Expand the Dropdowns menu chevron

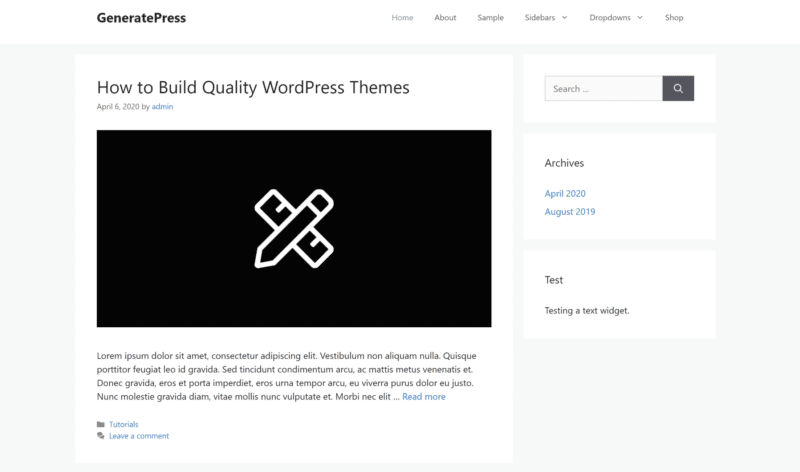(639, 18)
